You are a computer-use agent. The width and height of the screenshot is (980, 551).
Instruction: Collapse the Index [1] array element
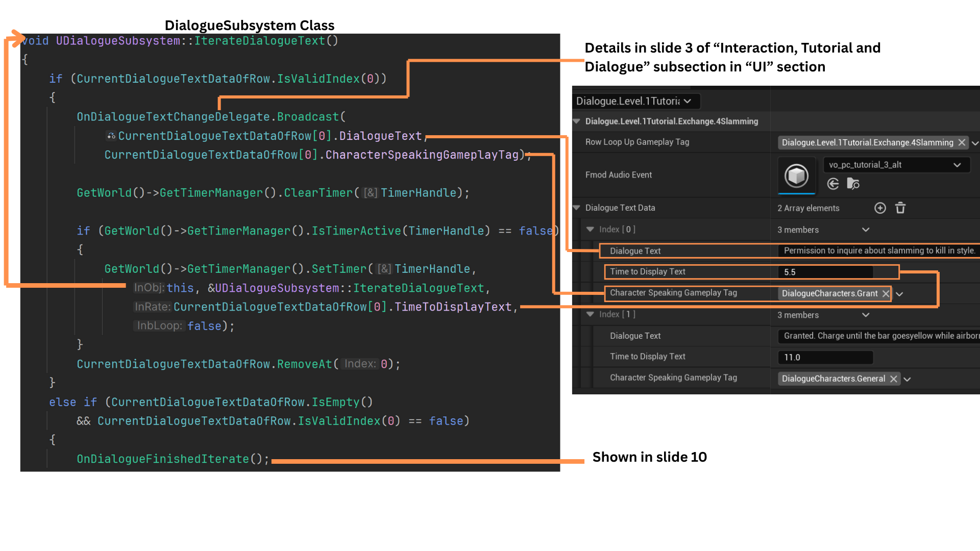[590, 314]
